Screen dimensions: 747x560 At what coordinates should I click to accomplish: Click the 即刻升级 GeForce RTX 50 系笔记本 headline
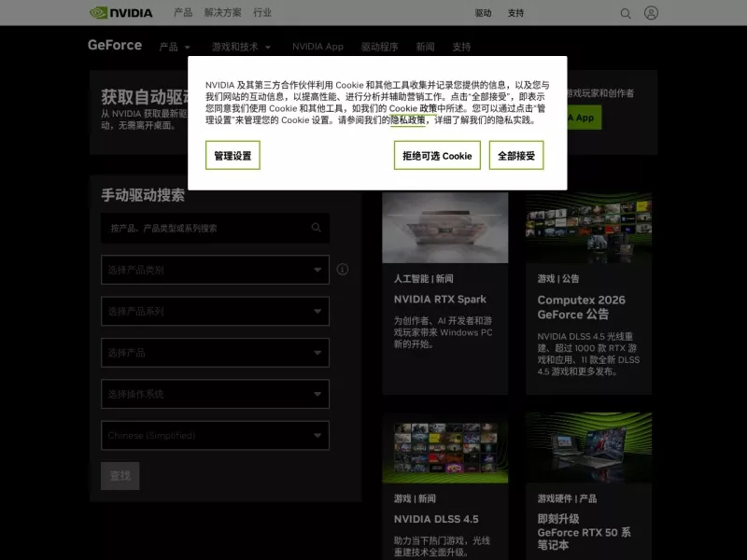tap(585, 532)
